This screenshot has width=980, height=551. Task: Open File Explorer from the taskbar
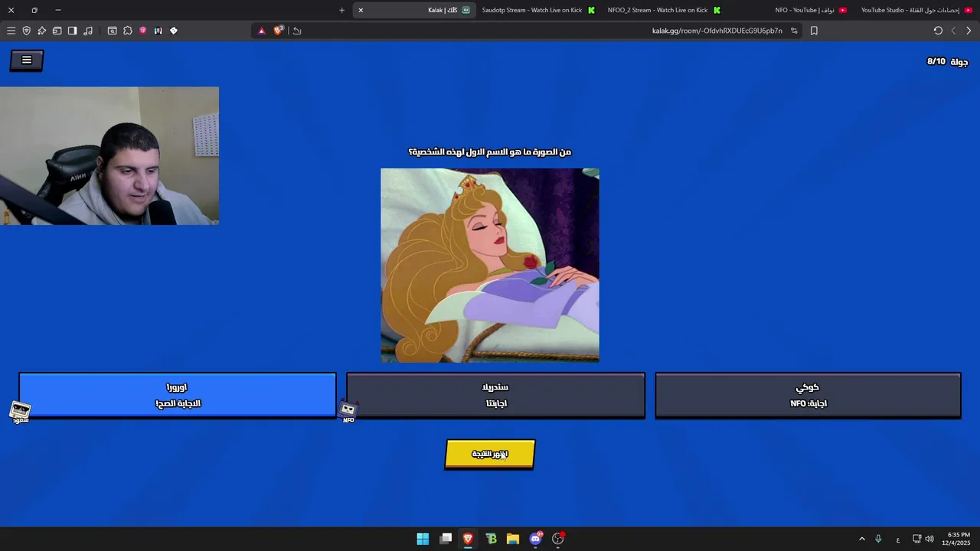coord(513,539)
